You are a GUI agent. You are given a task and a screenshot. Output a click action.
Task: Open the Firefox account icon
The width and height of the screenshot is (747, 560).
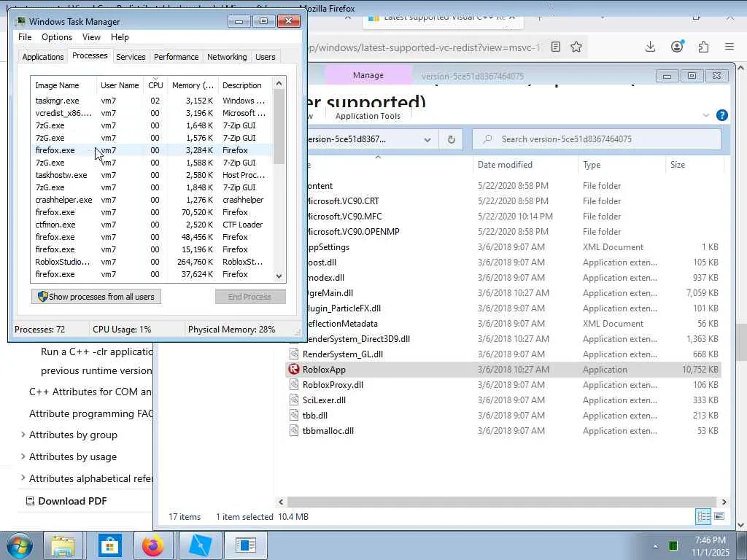click(x=677, y=47)
